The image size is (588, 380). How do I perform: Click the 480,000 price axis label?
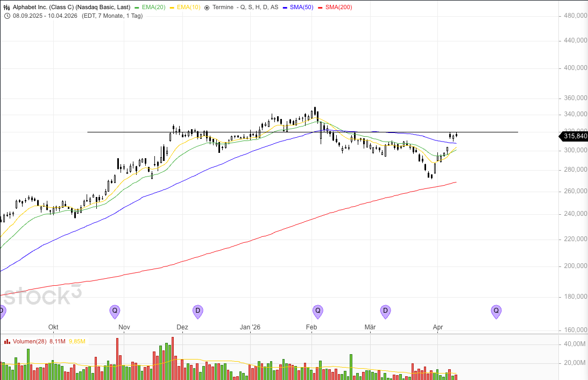(575, 16)
